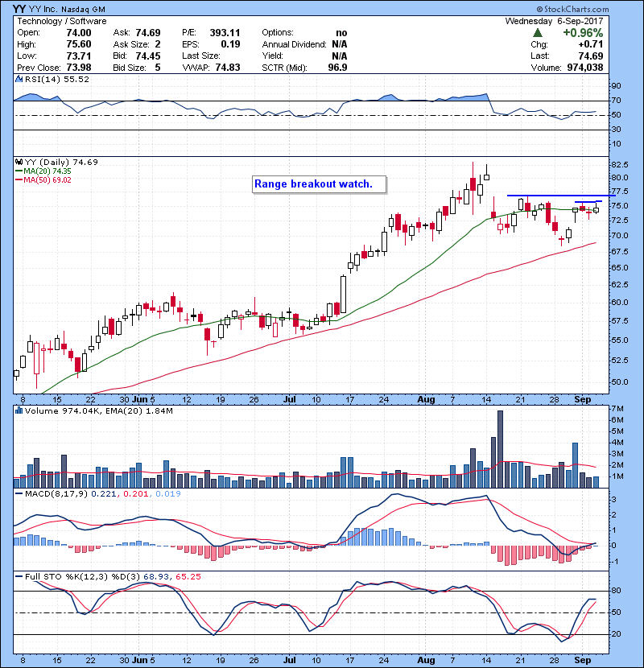Click the 60.0 price axis label
The image size is (644, 668).
pos(620,303)
